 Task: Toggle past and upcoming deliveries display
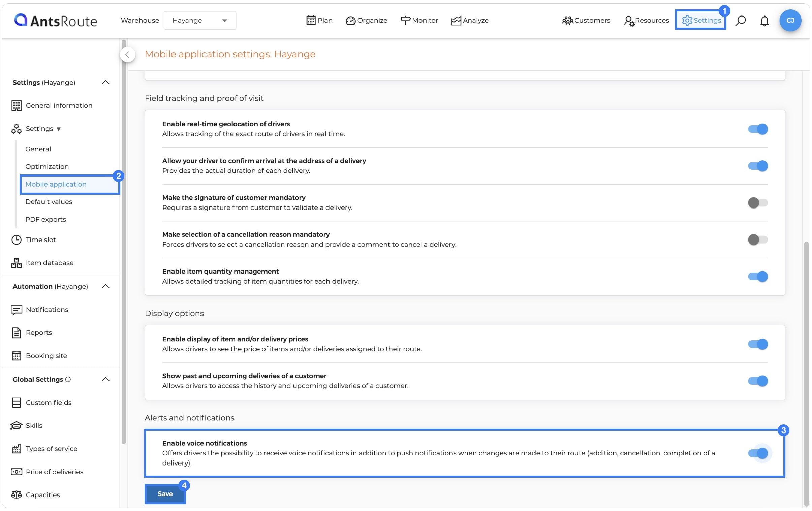[x=757, y=381]
